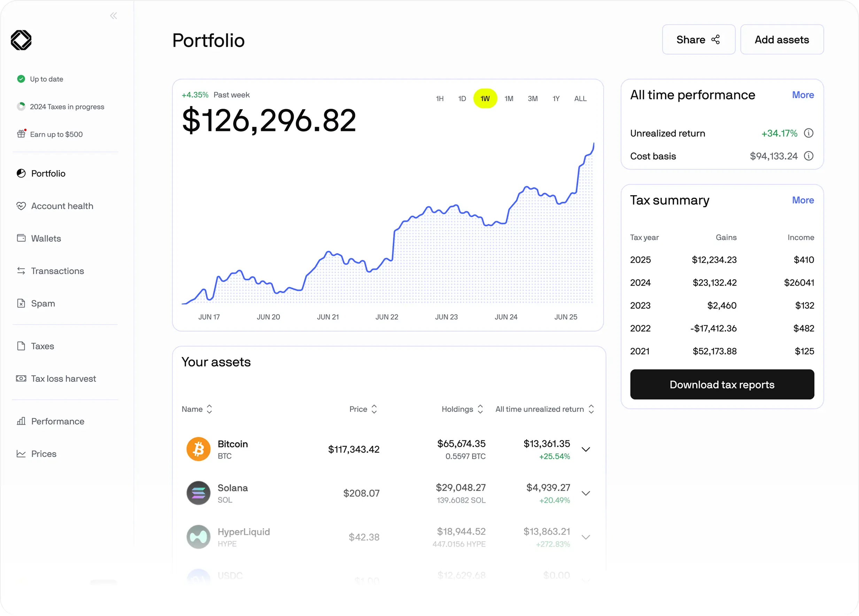Switch chart view to ALL time
Viewport: 859px width, 616px height.
click(x=580, y=98)
